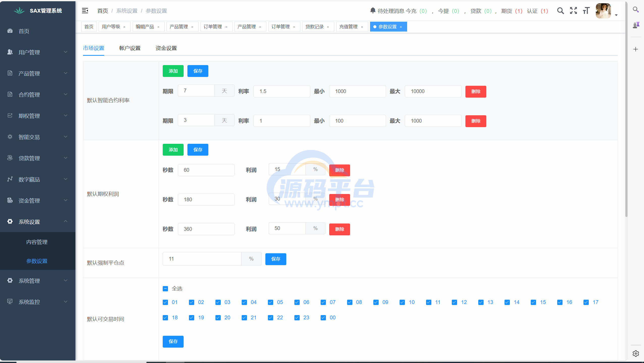The image size is (644, 363).
Task: Click the 秒数 field containing 180
Action: coord(206,200)
